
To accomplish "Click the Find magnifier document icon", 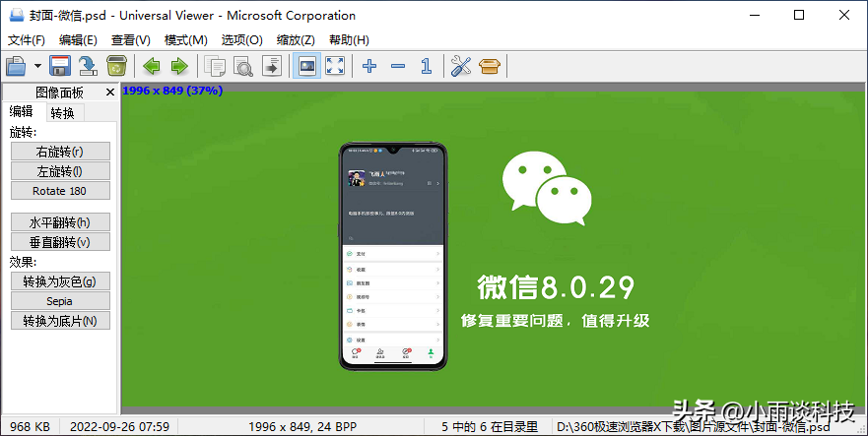I will pyautogui.click(x=243, y=66).
